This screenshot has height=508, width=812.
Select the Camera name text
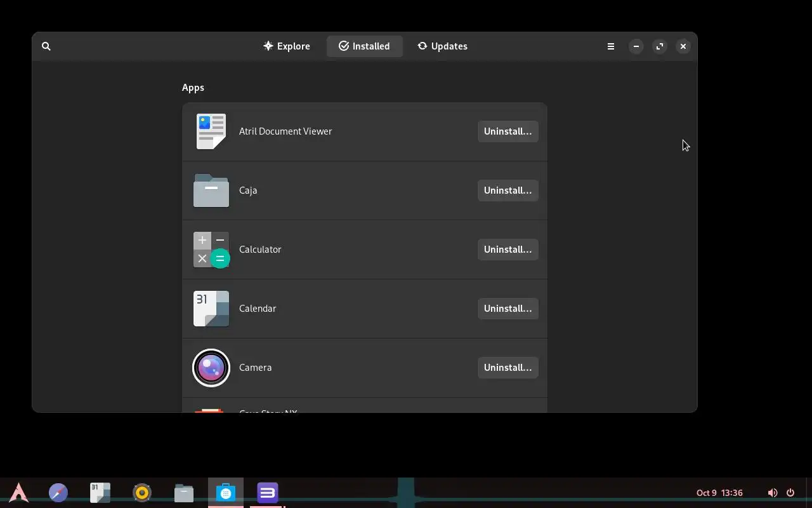pyautogui.click(x=256, y=368)
